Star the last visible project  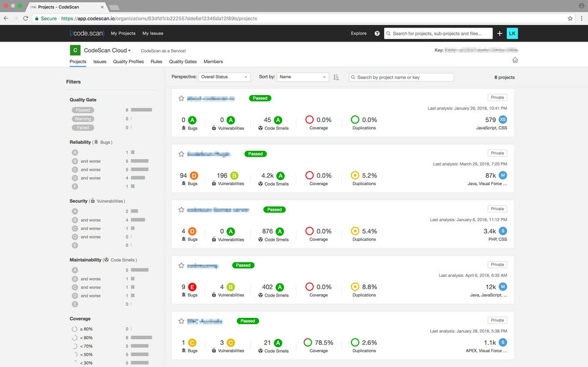click(181, 321)
